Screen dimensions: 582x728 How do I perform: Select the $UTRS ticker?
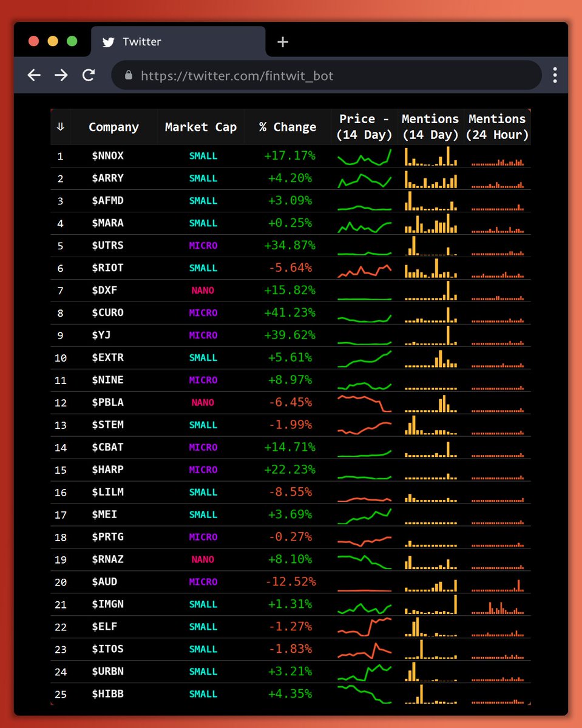coord(108,246)
